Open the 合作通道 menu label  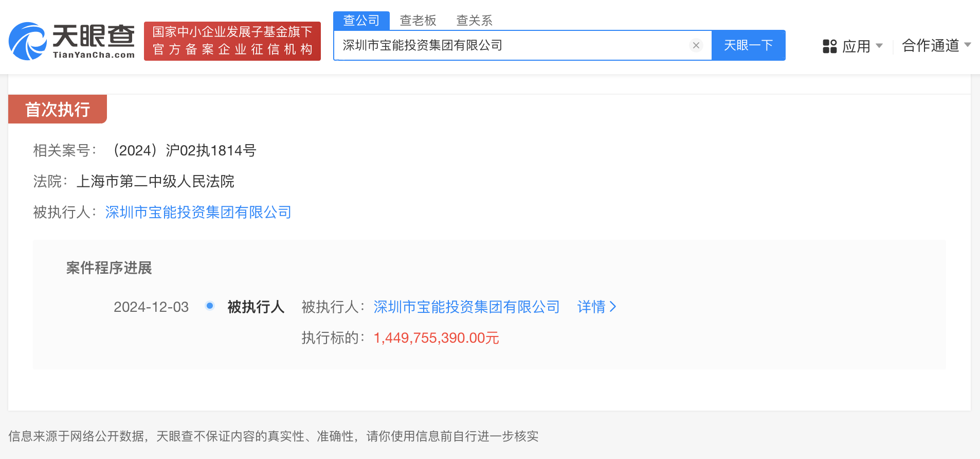[x=931, y=45]
